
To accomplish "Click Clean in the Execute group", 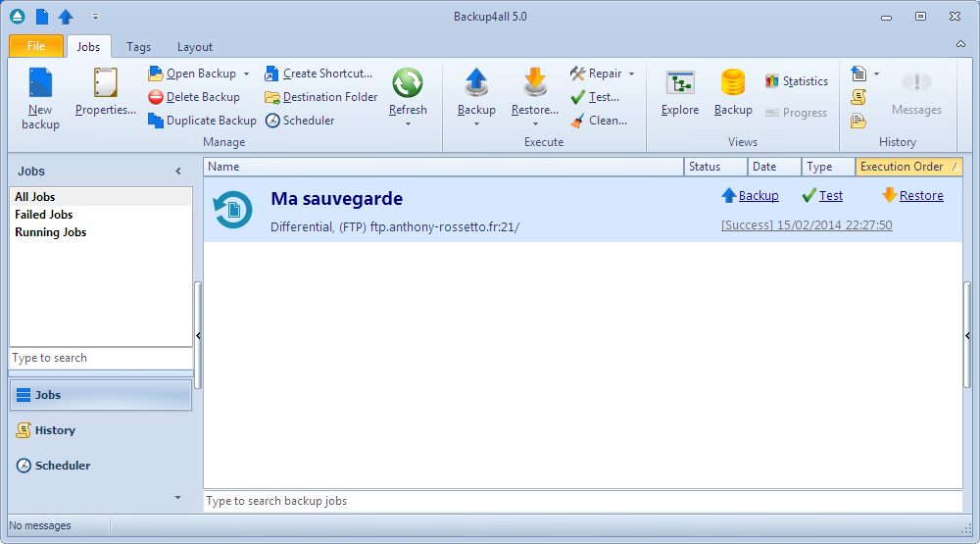I will click(x=598, y=120).
